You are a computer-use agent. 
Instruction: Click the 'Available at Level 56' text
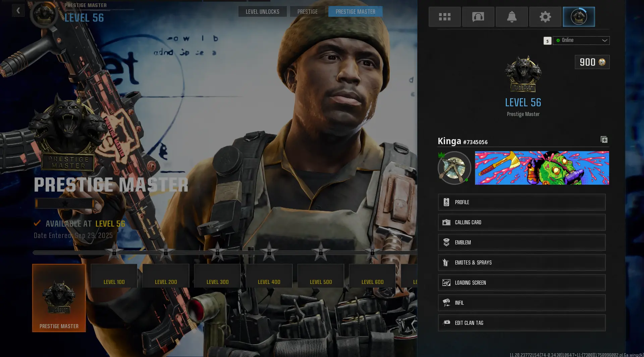click(85, 224)
